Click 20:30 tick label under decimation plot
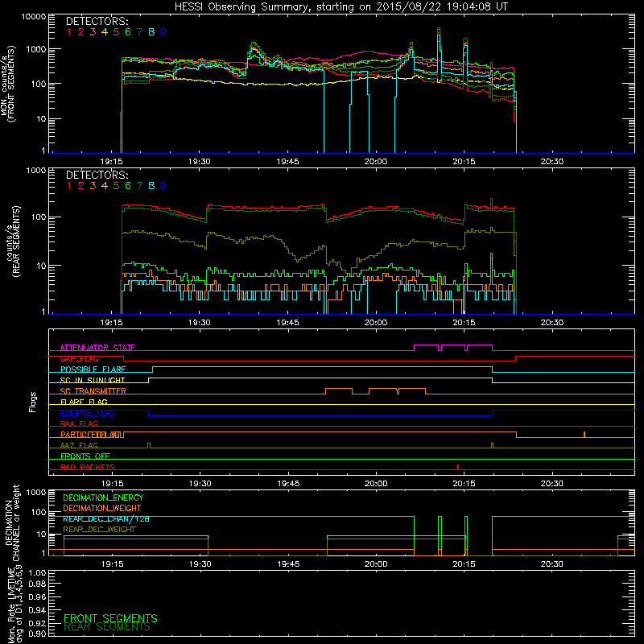 pos(551,564)
